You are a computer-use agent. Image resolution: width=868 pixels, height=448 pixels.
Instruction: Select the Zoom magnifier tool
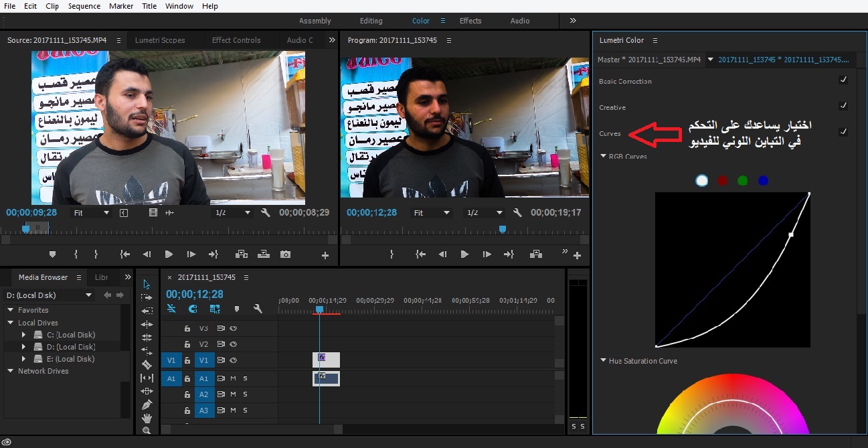pos(147,431)
